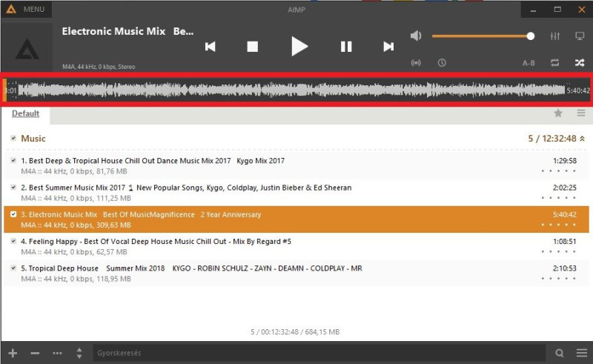Uncheck track 4 Feeling Happy

(x=13, y=241)
